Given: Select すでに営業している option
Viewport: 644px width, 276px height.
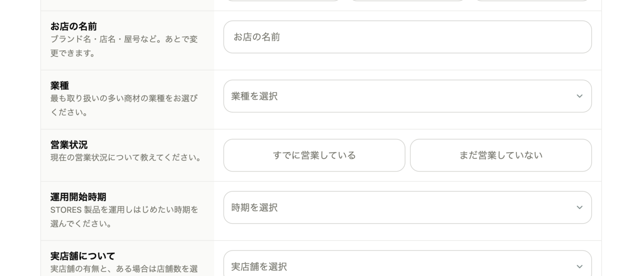Looking at the screenshot, I should click(x=314, y=155).
